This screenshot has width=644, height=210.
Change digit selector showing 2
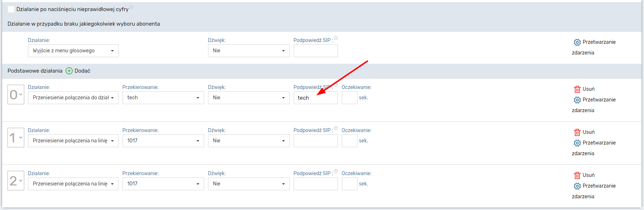16,181
